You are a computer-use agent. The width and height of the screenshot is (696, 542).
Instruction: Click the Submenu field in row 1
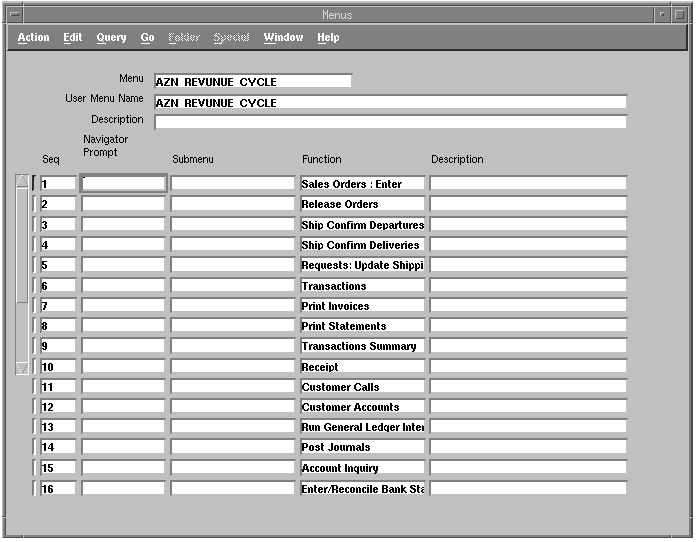coord(233,183)
